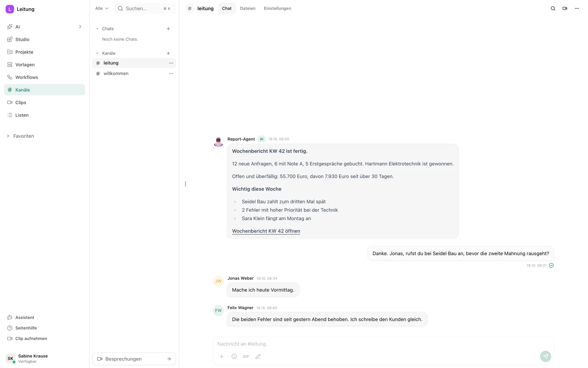Send the message with paper plane button
The width and height of the screenshot is (588, 368).
[545, 356]
